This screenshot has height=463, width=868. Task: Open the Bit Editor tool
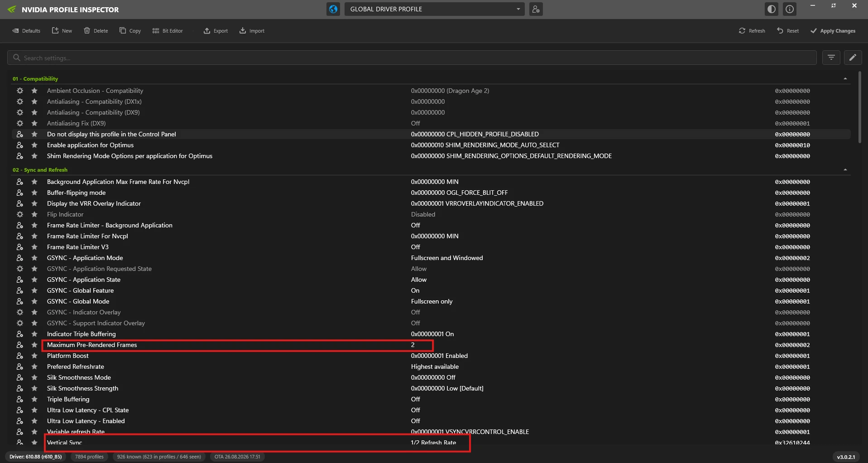[x=168, y=31]
